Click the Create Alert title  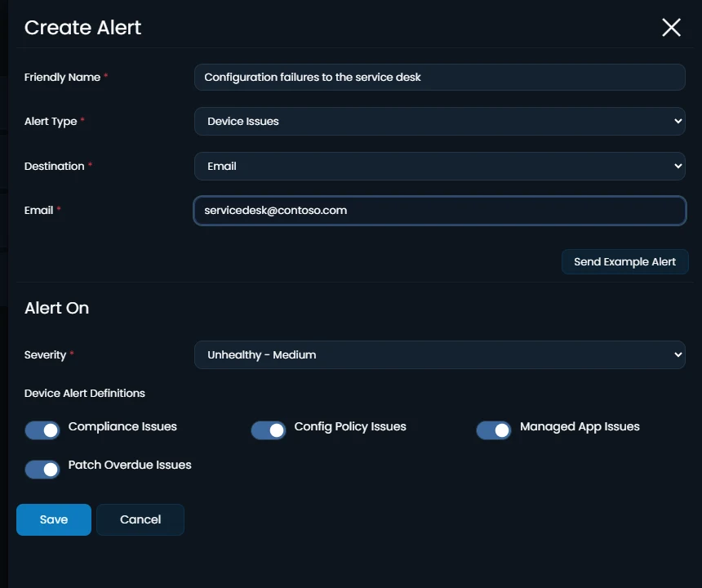82,27
